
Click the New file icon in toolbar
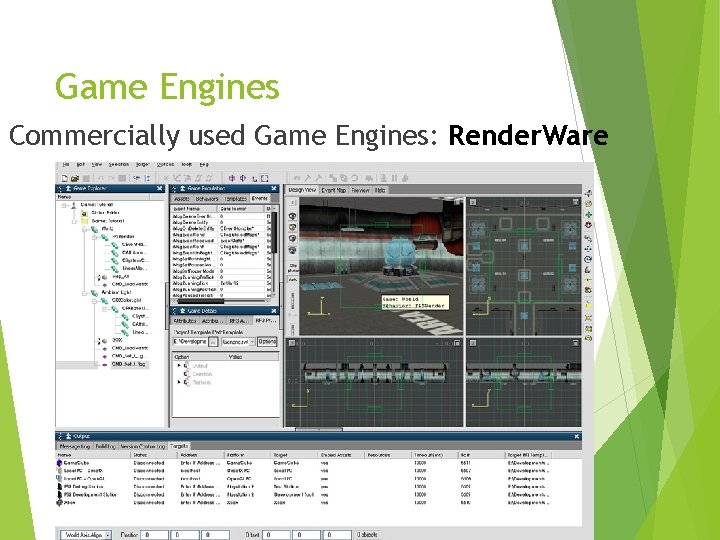point(65,178)
